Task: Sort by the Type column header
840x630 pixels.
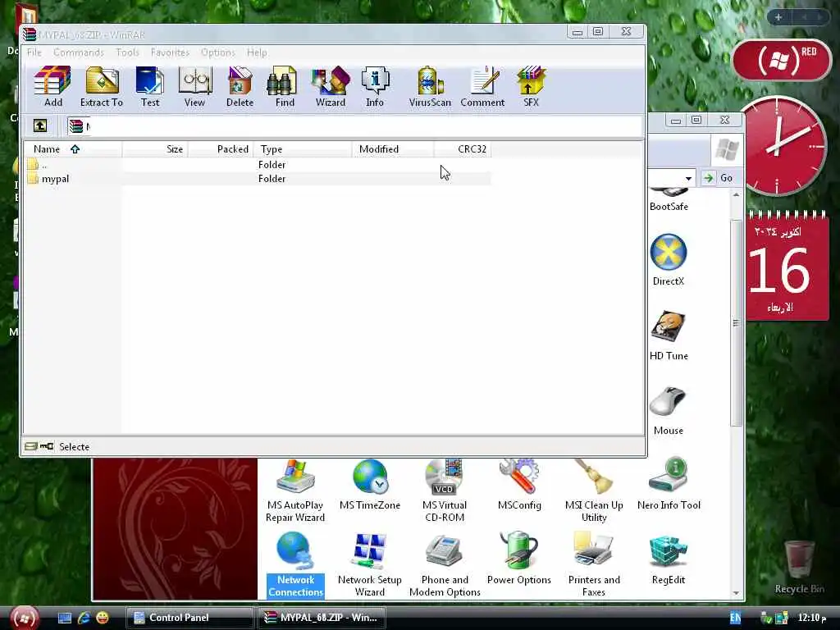Action: tap(302, 149)
